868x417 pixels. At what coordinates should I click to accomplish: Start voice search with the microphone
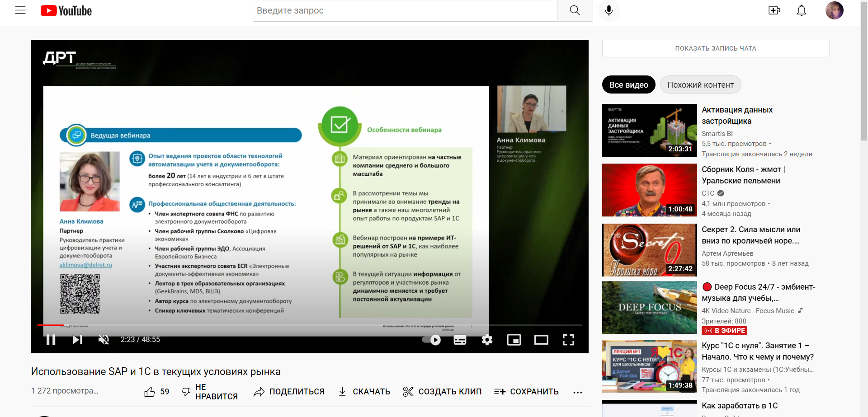pos(609,10)
